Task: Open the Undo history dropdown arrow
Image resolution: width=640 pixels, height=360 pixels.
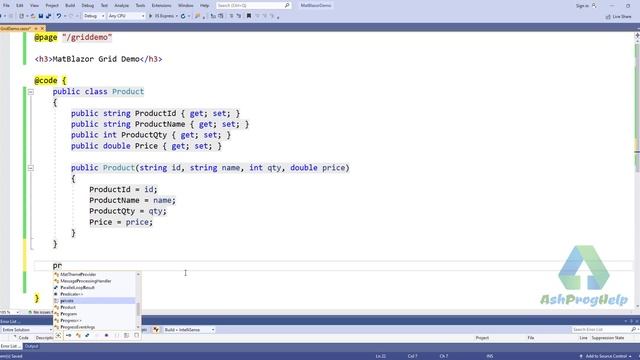Action: click(x=65, y=16)
